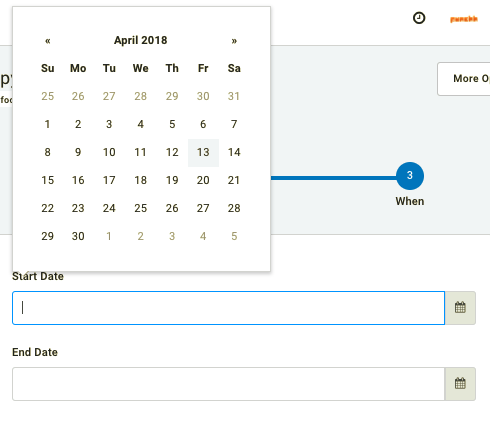This screenshot has width=490, height=430.
Task: Open the April 2018 month selector
Action: tap(141, 40)
